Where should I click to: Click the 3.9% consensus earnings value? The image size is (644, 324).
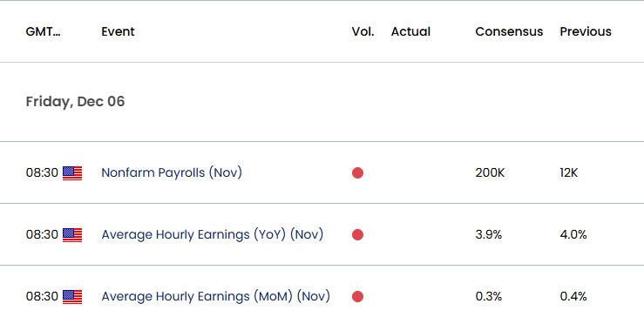pyautogui.click(x=489, y=234)
